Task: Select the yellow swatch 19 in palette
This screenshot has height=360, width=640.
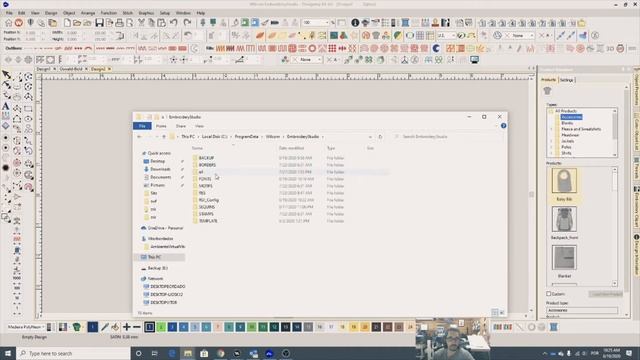Action: click(x=353, y=327)
